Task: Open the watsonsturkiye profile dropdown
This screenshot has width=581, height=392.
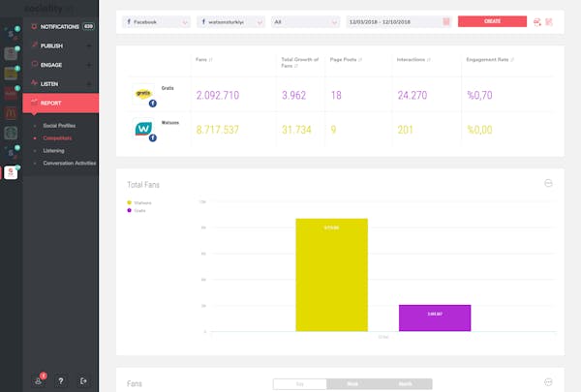Action: [x=230, y=22]
